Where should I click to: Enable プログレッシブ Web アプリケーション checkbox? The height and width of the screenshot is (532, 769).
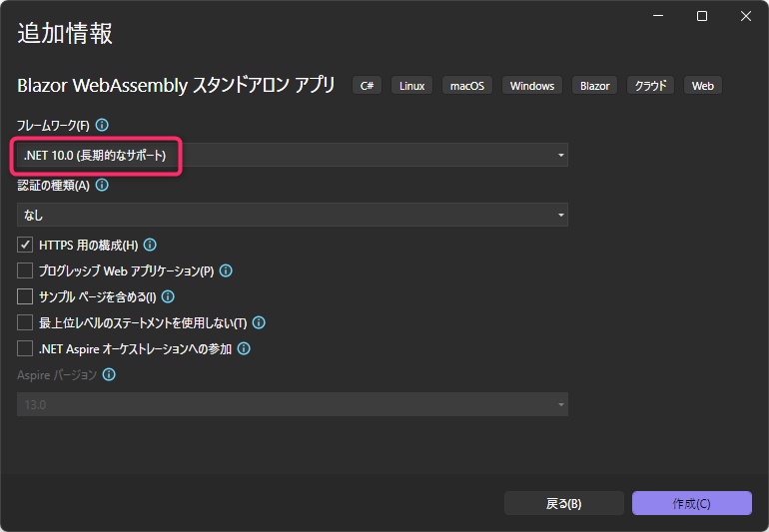tap(25, 270)
